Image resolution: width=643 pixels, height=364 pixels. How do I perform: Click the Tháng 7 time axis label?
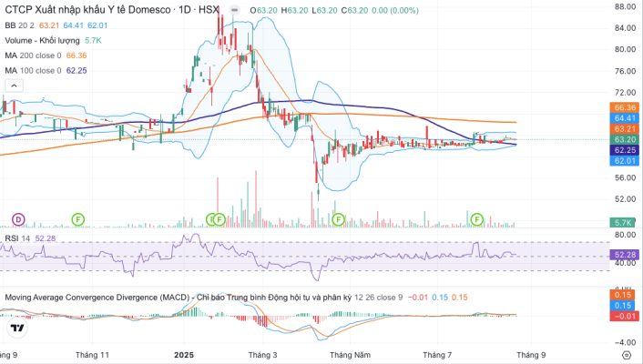click(x=437, y=355)
